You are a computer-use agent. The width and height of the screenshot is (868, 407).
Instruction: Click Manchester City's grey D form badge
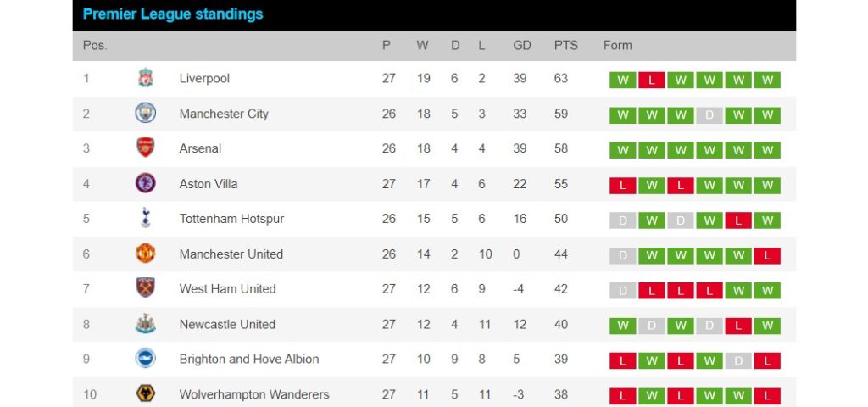pos(709,115)
